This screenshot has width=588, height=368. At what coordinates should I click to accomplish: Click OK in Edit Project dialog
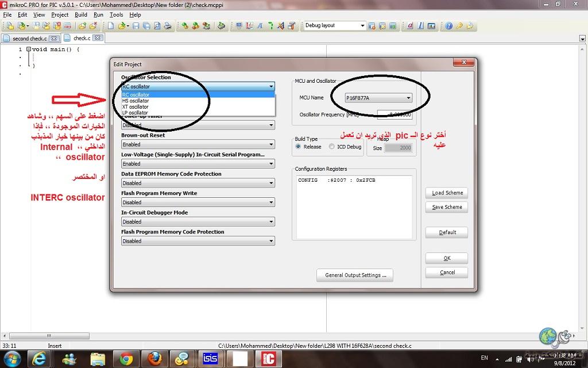447,258
